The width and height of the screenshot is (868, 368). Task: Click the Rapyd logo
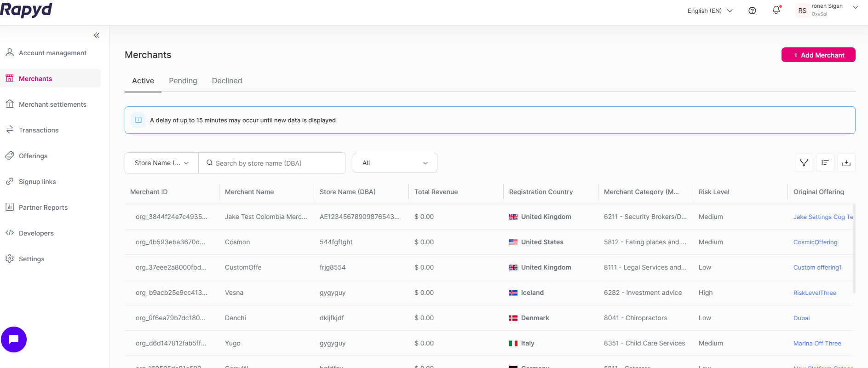click(26, 10)
